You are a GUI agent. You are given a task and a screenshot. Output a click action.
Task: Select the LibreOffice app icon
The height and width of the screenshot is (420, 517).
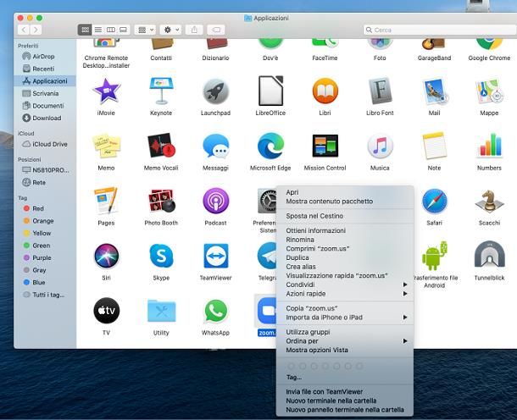pyautogui.click(x=270, y=91)
